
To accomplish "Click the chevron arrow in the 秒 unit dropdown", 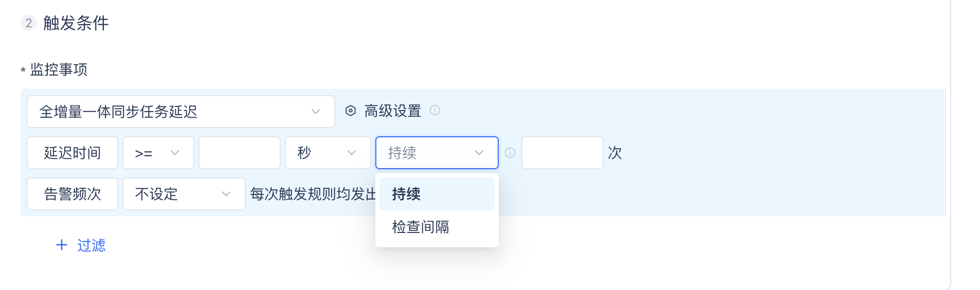I will click(352, 153).
